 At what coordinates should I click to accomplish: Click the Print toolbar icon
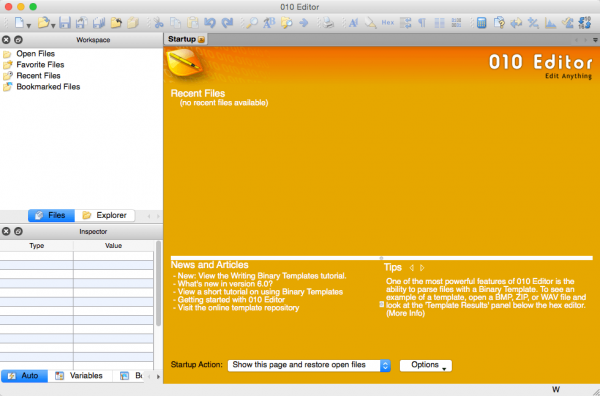[328, 23]
